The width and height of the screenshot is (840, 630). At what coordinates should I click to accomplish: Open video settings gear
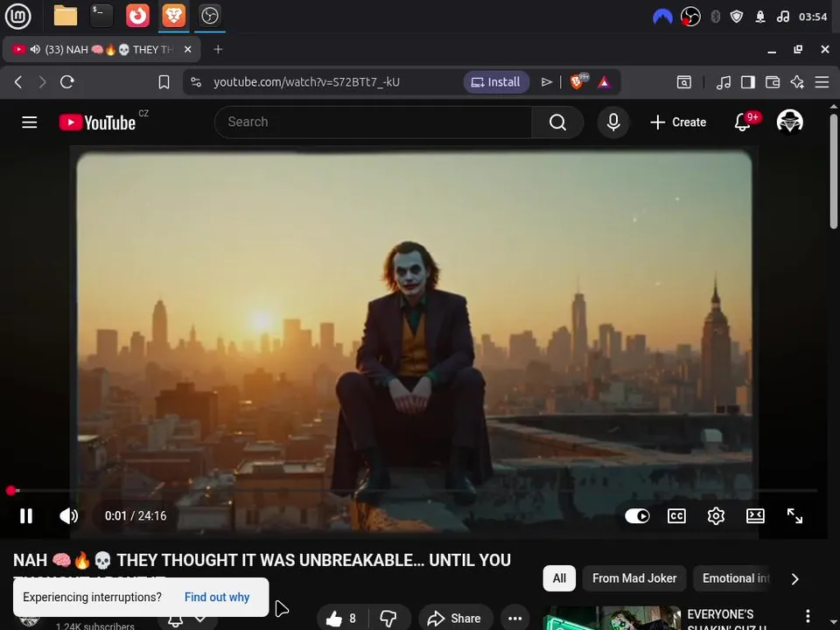click(716, 516)
